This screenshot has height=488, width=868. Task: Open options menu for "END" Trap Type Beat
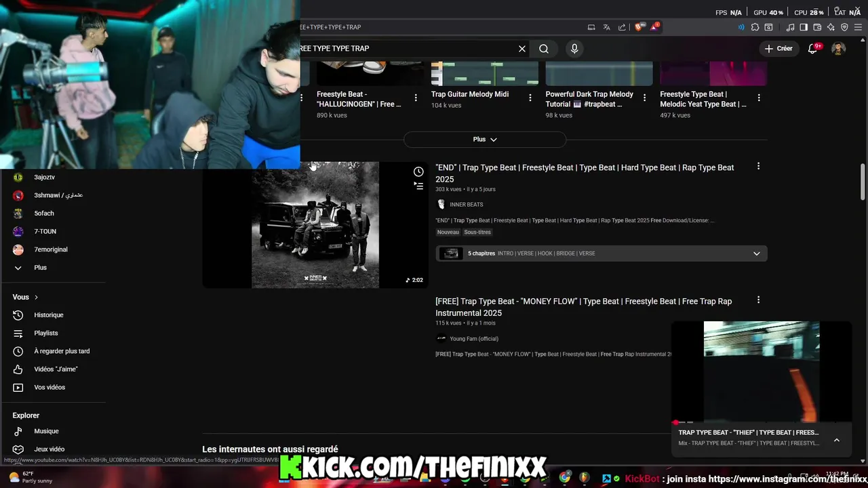(x=758, y=166)
